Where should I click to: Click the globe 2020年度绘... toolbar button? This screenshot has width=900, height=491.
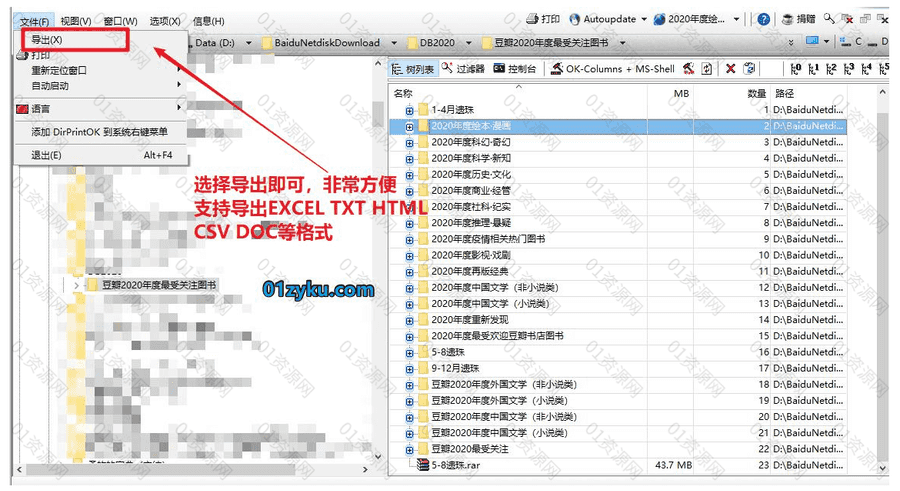[689, 19]
